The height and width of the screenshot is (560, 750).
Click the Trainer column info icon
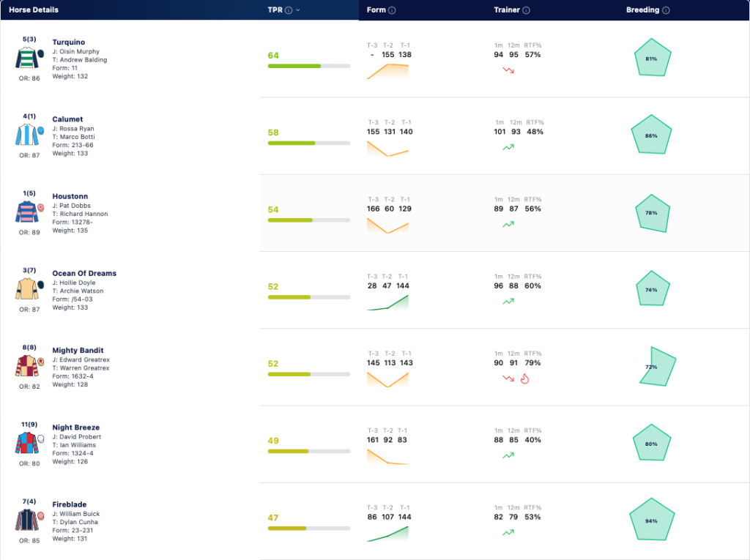tap(526, 10)
